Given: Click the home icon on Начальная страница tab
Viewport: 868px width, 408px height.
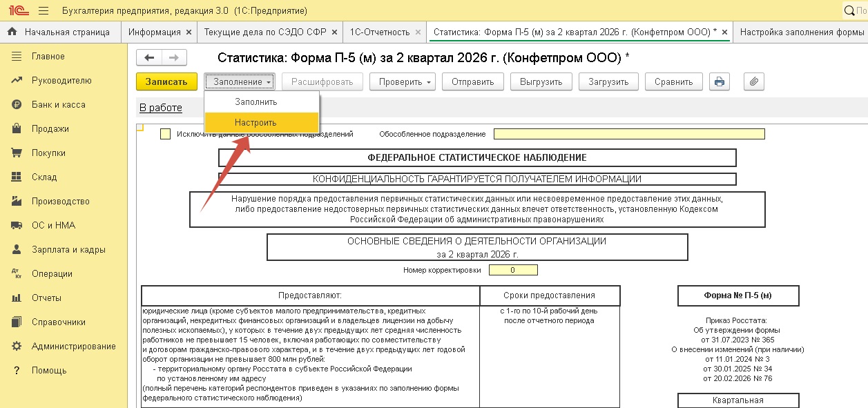Looking at the screenshot, I should point(12,32).
